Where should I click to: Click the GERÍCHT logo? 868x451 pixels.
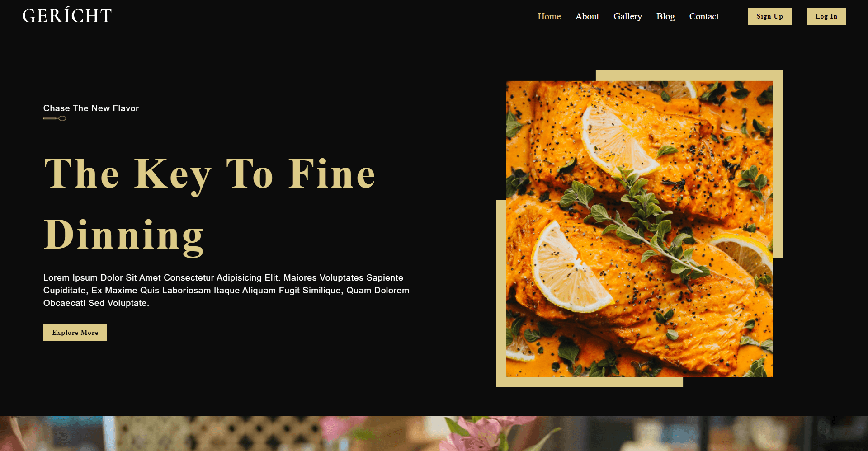pyautogui.click(x=67, y=16)
